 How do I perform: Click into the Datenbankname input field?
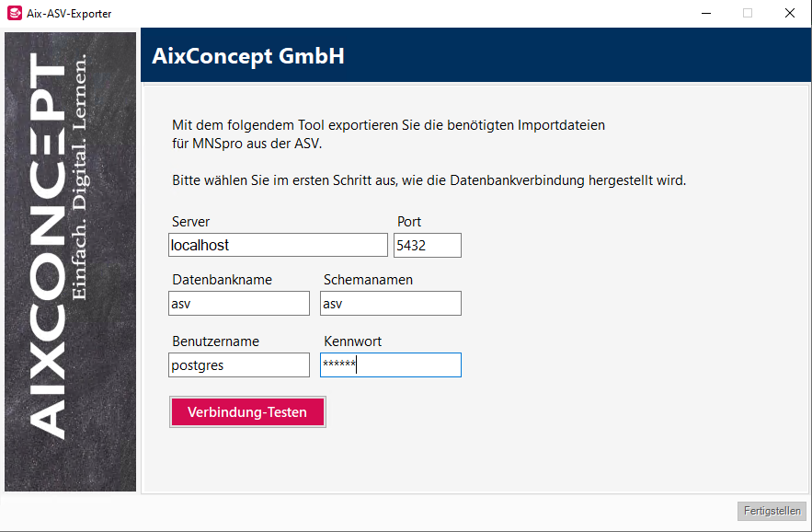click(239, 304)
